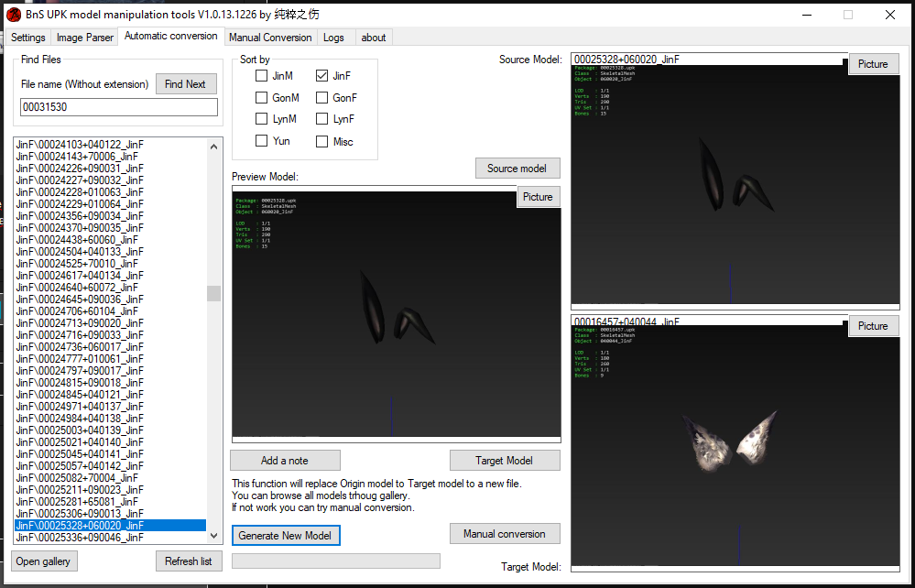
Task: Click Picture button beside 00016457 target model
Action: tap(873, 326)
